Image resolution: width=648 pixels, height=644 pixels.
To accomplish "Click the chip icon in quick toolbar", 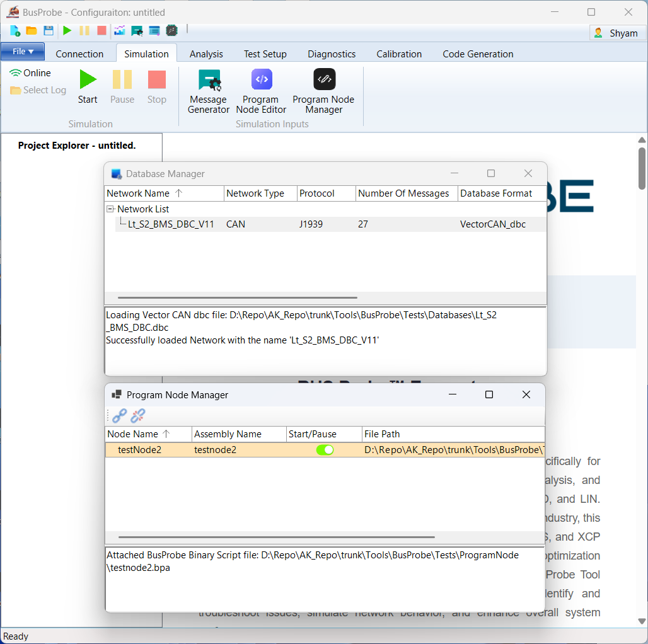I will (x=171, y=30).
